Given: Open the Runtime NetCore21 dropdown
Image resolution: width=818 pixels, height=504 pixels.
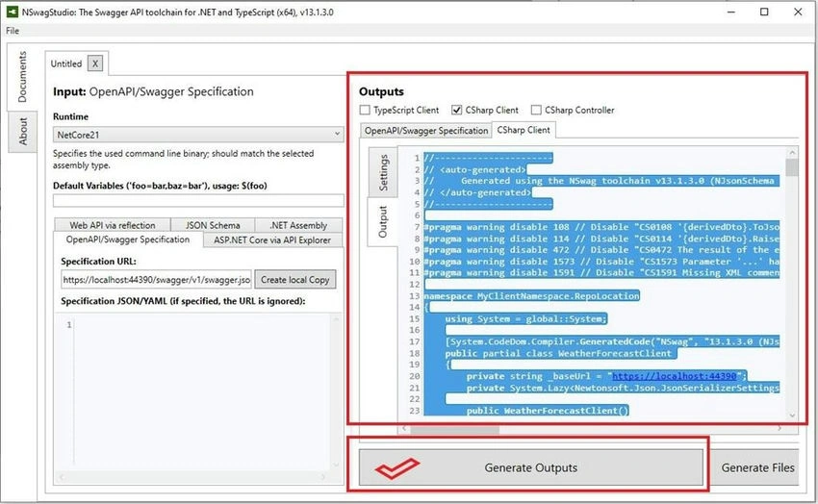Looking at the screenshot, I should click(x=198, y=135).
